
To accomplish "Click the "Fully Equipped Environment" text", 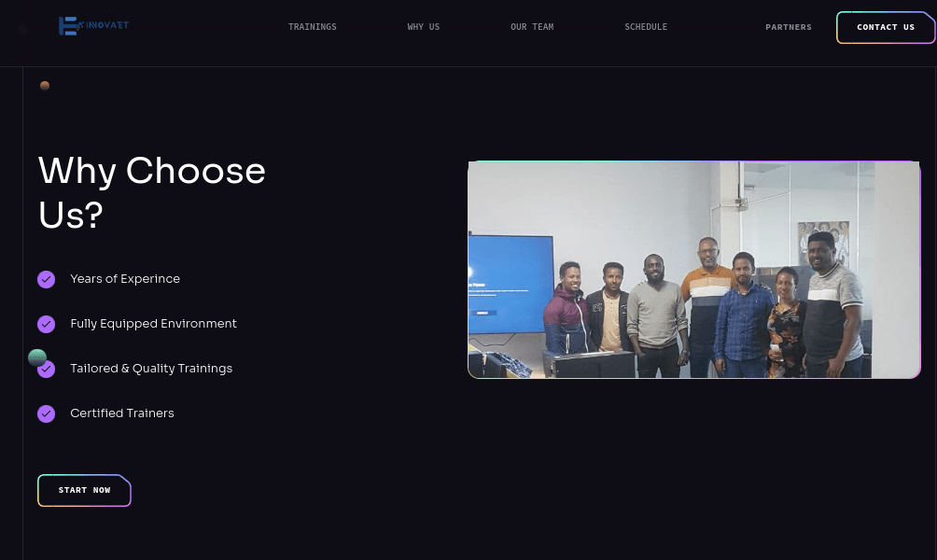I will click(x=153, y=324).
